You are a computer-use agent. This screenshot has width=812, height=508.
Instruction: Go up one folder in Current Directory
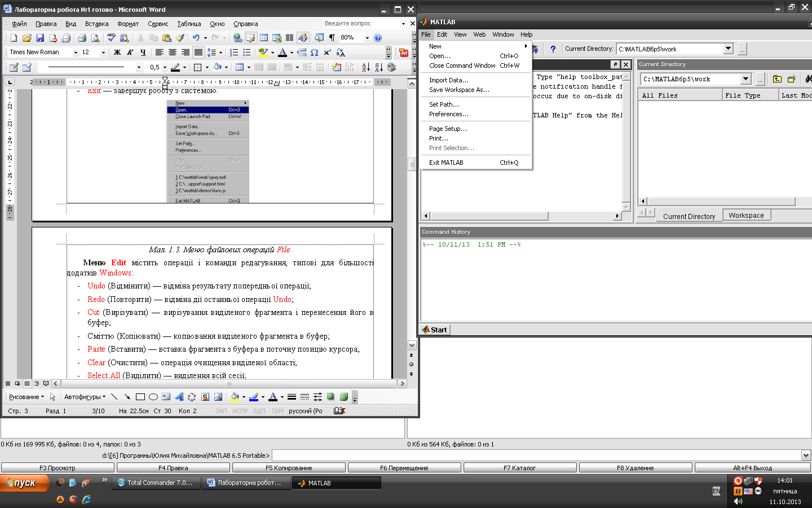pyautogui.click(x=777, y=79)
